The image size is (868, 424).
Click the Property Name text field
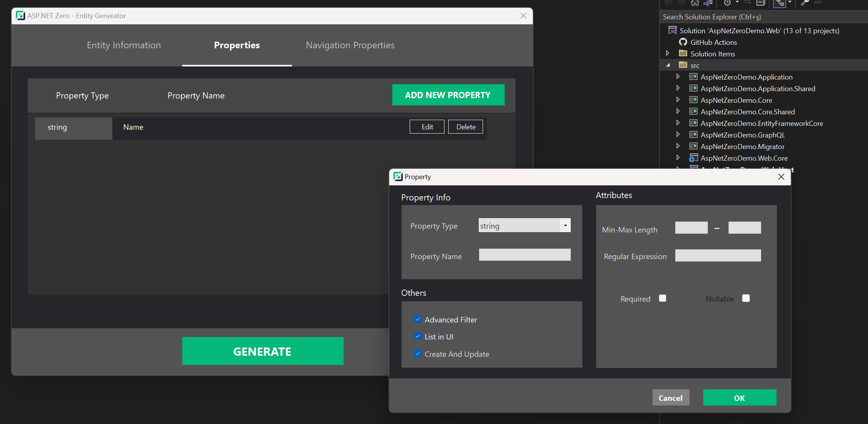pos(524,255)
